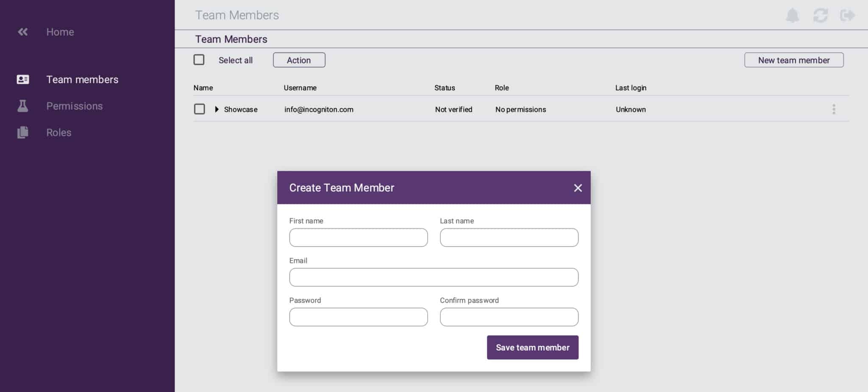Screen dimensions: 868x392
Task: Click inside the Email input field
Action: 433,277
